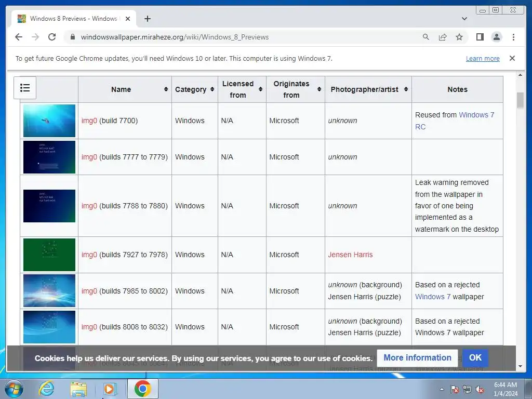Open the Windows 7 link in rejected wallpaper note
This screenshot has width=532, height=399.
(433, 297)
